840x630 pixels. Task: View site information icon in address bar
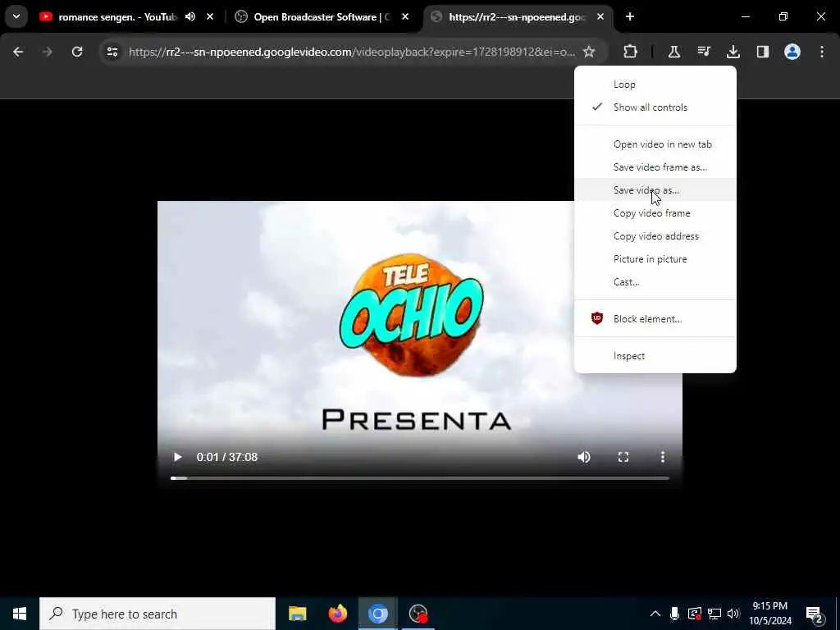point(112,52)
